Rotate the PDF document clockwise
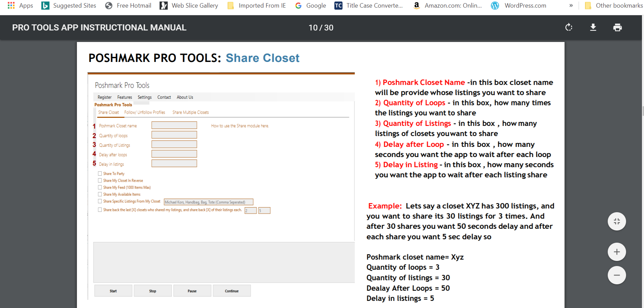This screenshot has height=308, width=644. tap(569, 27)
